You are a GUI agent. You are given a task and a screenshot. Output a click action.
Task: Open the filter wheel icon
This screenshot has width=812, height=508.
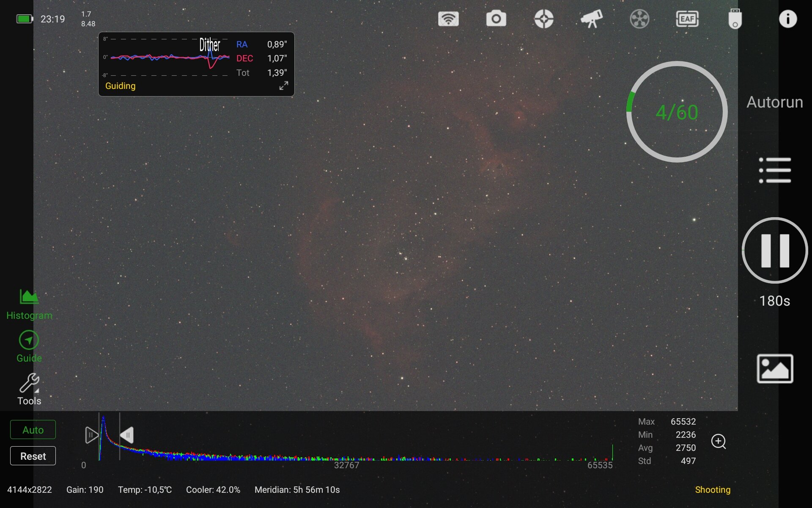pos(639,19)
